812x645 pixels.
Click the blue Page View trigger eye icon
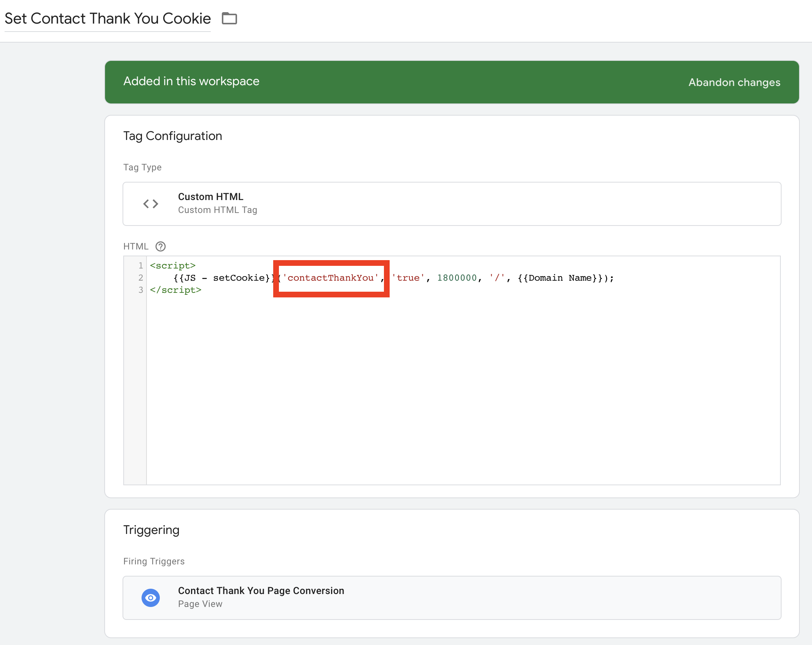coord(151,598)
